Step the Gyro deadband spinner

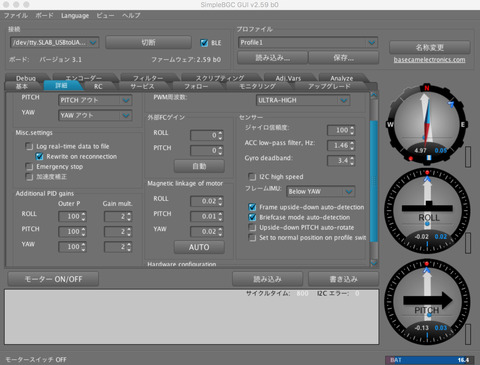(x=352, y=161)
